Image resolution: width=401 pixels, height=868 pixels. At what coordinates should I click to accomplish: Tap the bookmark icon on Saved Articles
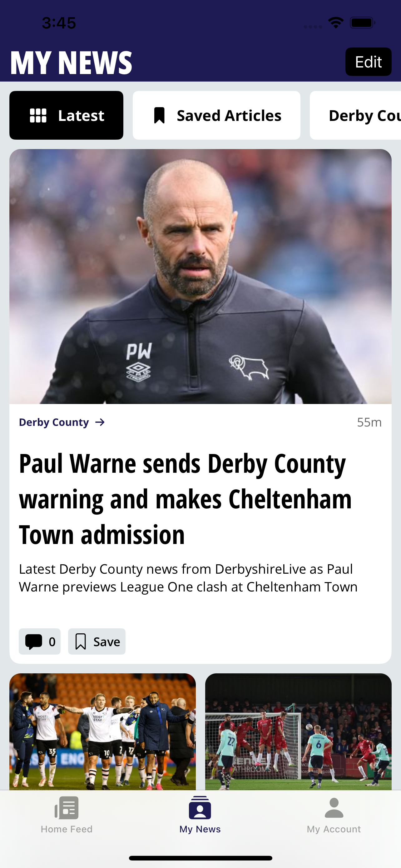(x=159, y=116)
